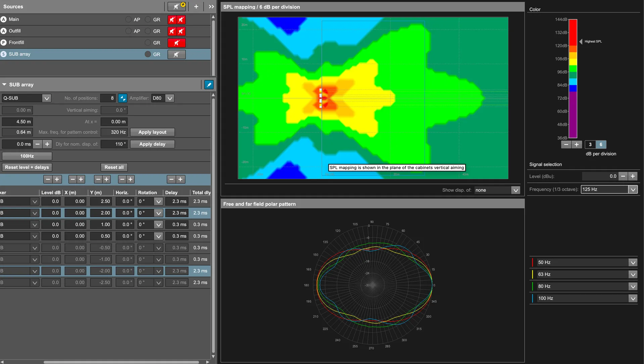Select the AP radio button for Main
This screenshot has width=644, height=364.
(128, 20)
